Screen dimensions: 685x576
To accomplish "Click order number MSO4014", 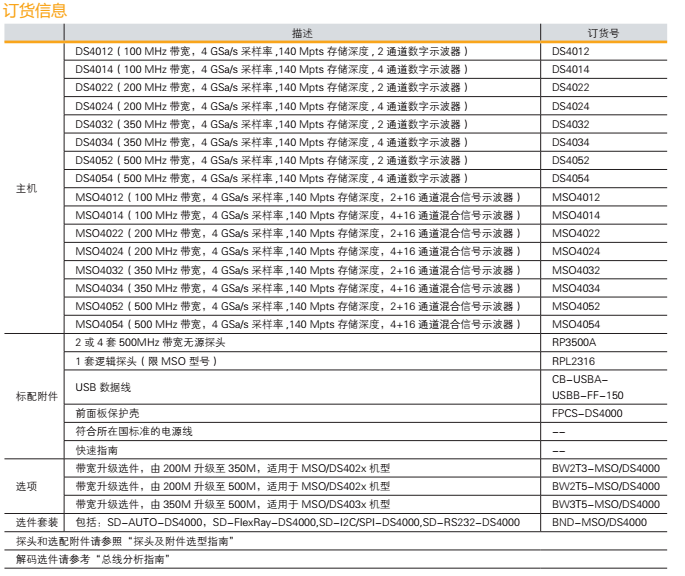I will (576, 215).
